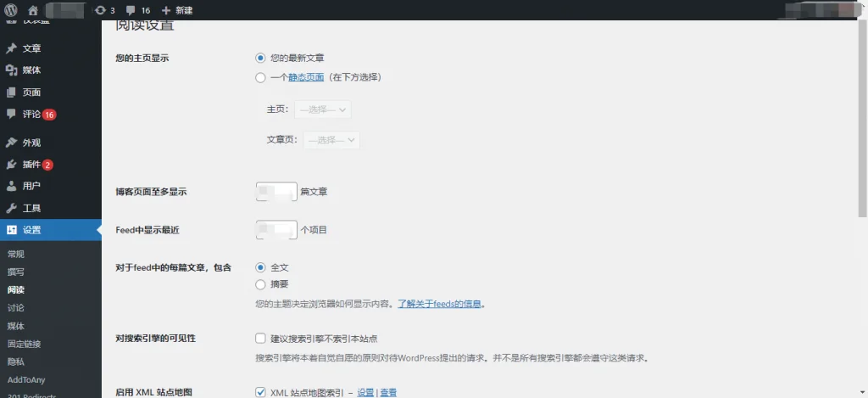This screenshot has height=398, width=868.
Task: Select 全文 feed radio option
Action: tap(260, 267)
